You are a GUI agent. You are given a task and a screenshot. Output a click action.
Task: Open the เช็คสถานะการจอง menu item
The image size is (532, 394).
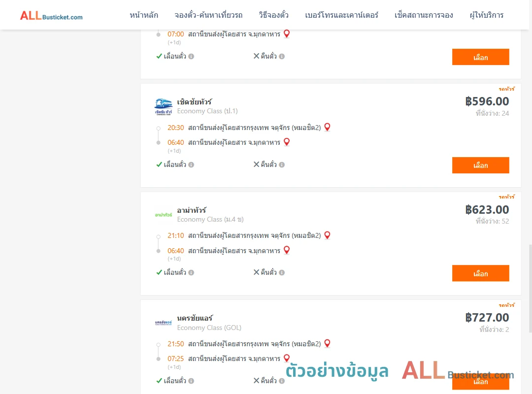[424, 15]
